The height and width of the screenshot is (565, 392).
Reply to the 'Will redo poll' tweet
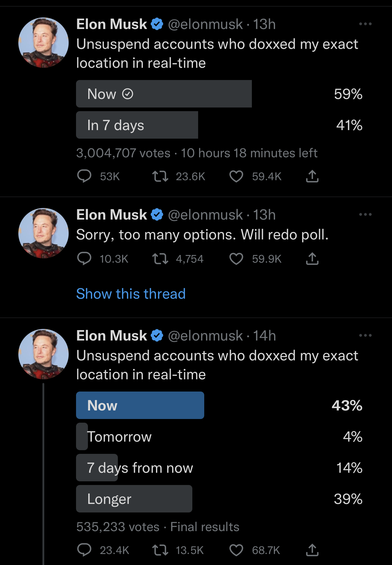click(x=84, y=259)
